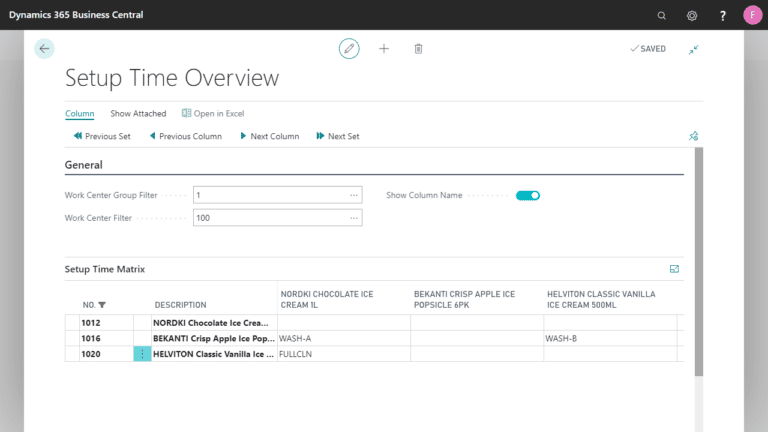Image resolution: width=768 pixels, height=432 pixels.
Task: Open Work Center Filter lookup ellipsis
Action: click(x=354, y=218)
